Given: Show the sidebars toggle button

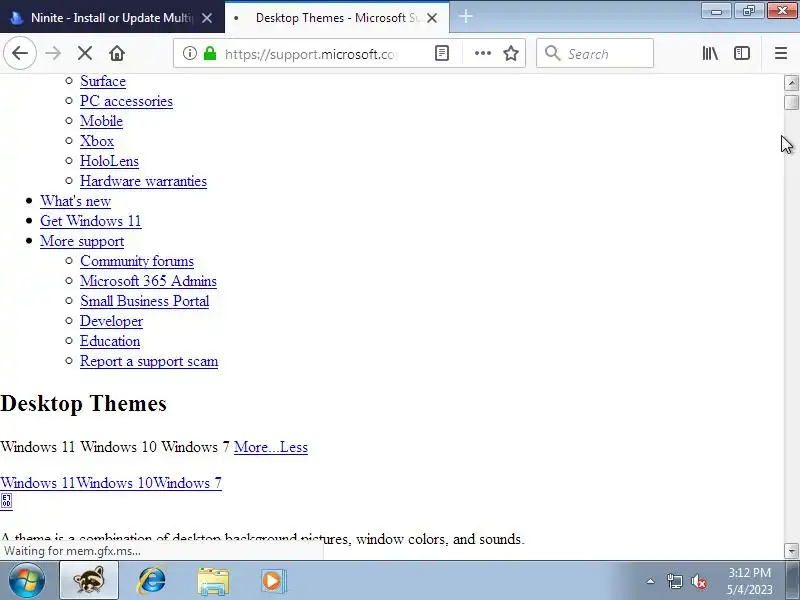Looking at the screenshot, I should pos(741,53).
